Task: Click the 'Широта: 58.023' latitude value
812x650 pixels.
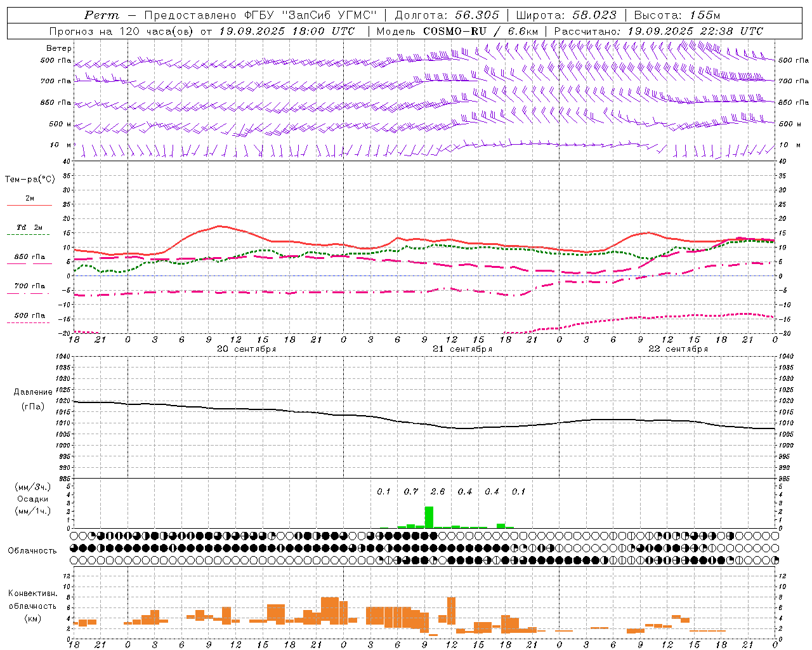Action: click(x=566, y=15)
